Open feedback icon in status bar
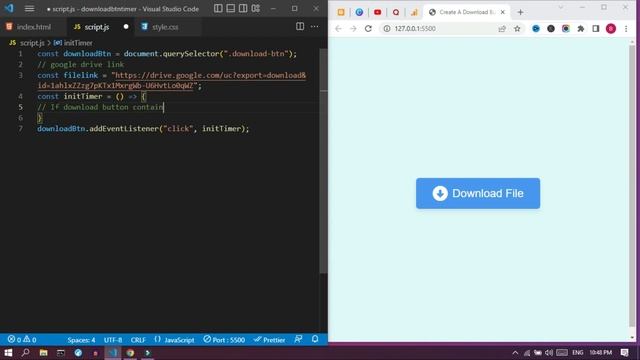640x360 pixels. (298, 339)
